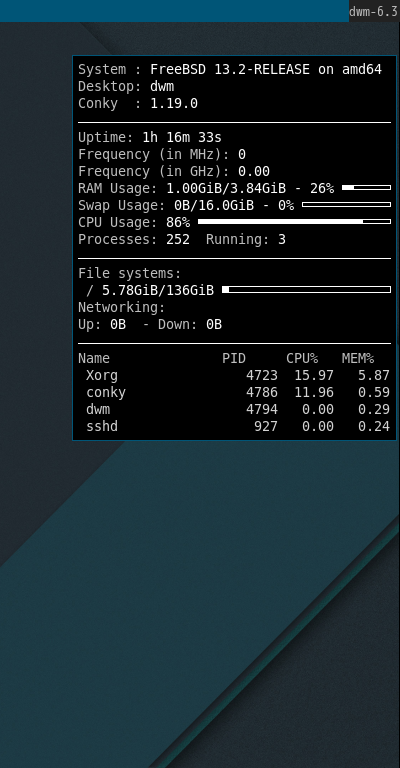The width and height of the screenshot is (400, 768).
Task: Click the RAM usage progress bar
Action: click(366, 188)
